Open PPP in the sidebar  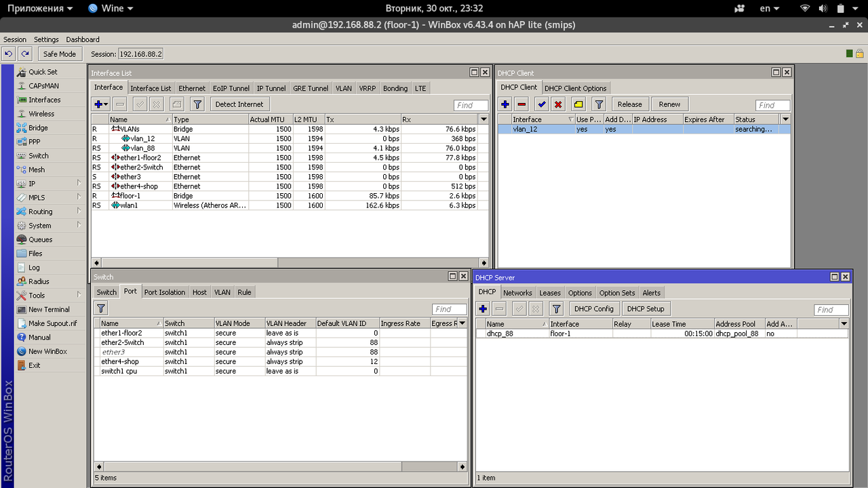click(x=34, y=142)
